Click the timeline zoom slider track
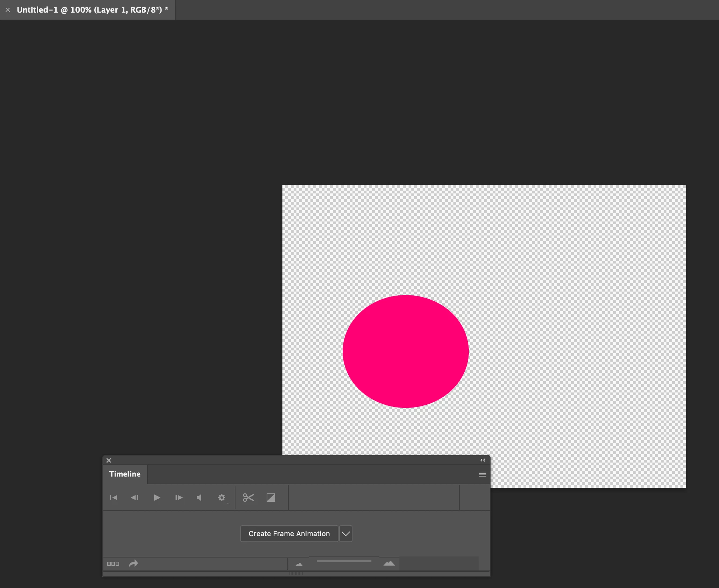The width and height of the screenshot is (719, 588). click(x=344, y=561)
